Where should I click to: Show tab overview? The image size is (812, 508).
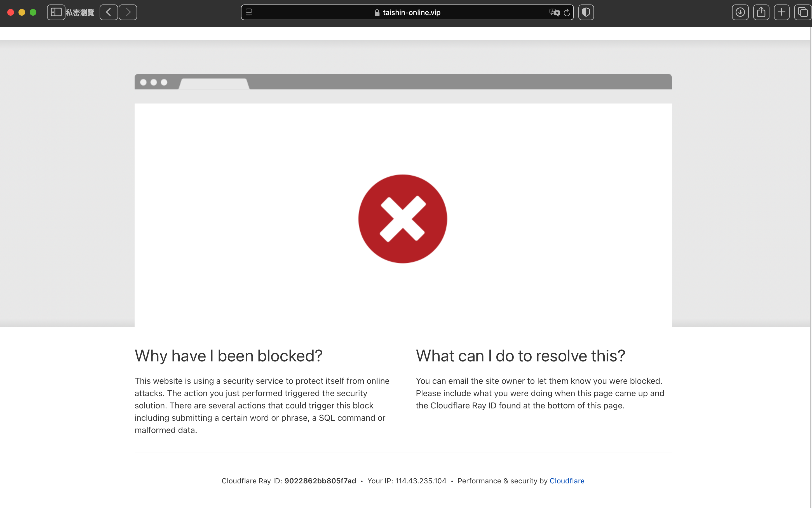803,12
